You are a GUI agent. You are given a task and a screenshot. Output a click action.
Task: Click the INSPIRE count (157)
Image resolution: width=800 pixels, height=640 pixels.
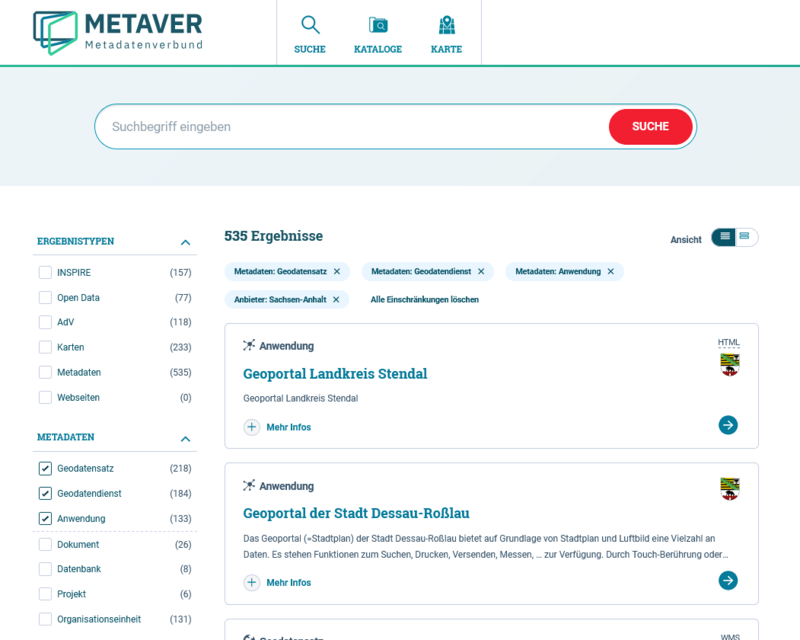pyautogui.click(x=181, y=273)
